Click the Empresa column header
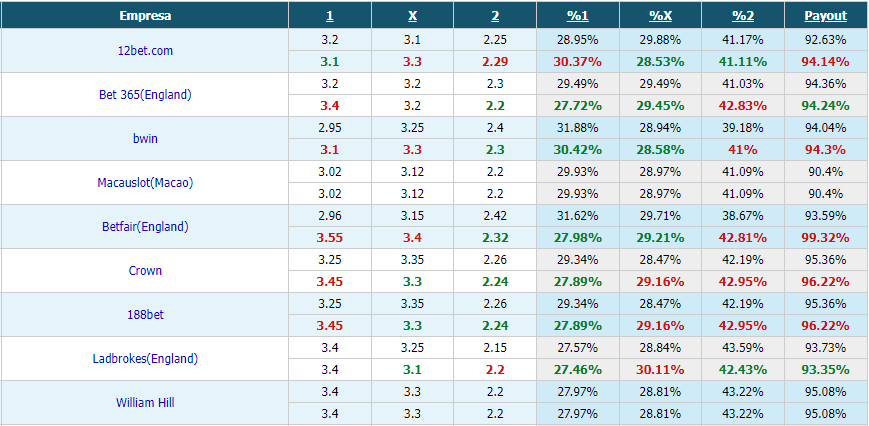This screenshot has height=426, width=869. 145,16
